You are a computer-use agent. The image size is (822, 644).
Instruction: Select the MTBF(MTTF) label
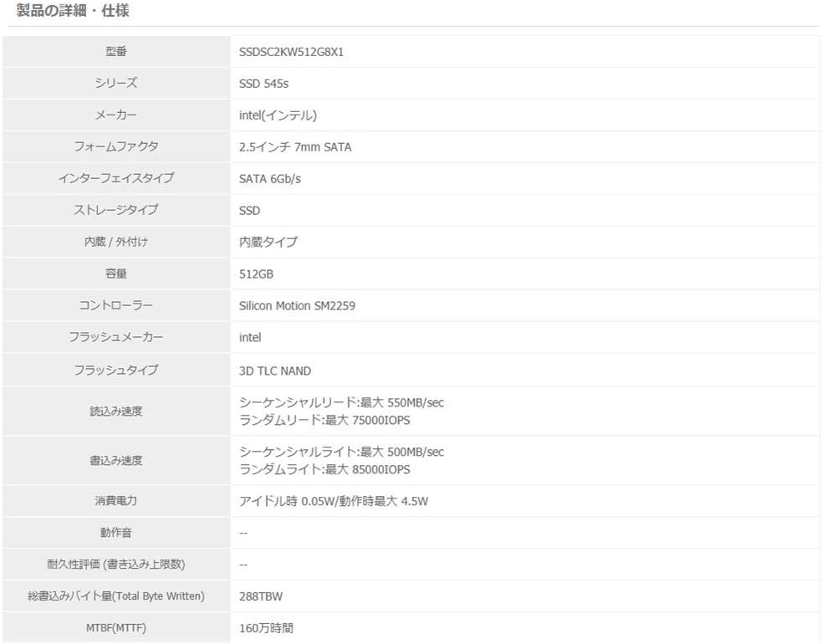[x=116, y=628]
